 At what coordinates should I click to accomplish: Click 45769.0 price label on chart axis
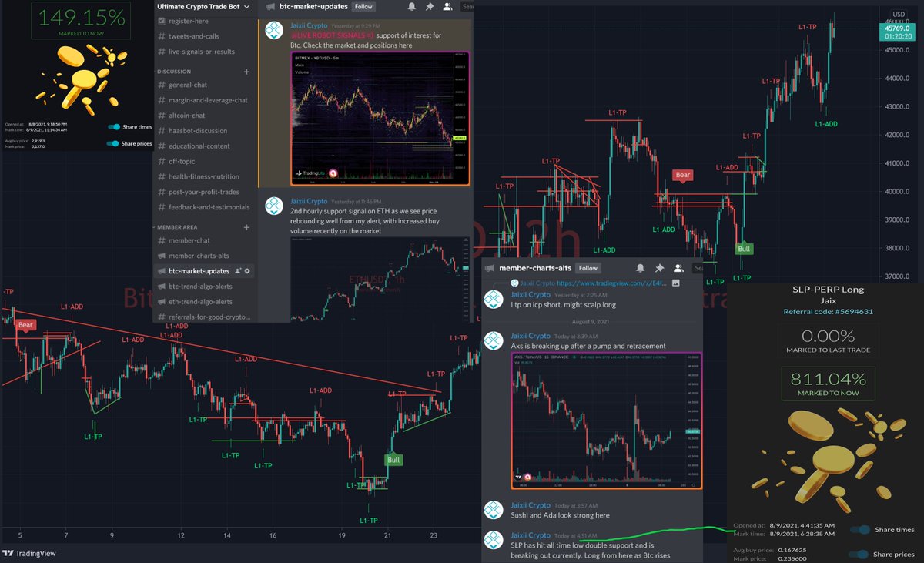coord(899,29)
